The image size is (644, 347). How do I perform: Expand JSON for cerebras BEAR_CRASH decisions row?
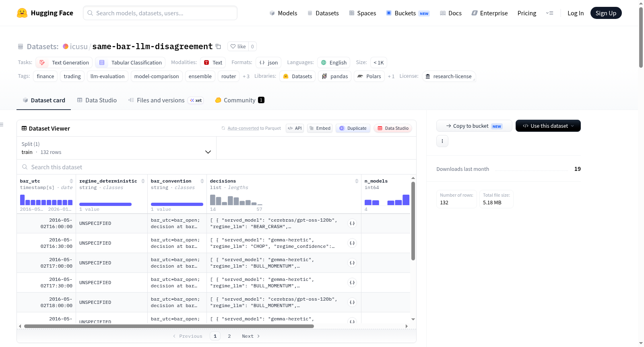(x=352, y=223)
